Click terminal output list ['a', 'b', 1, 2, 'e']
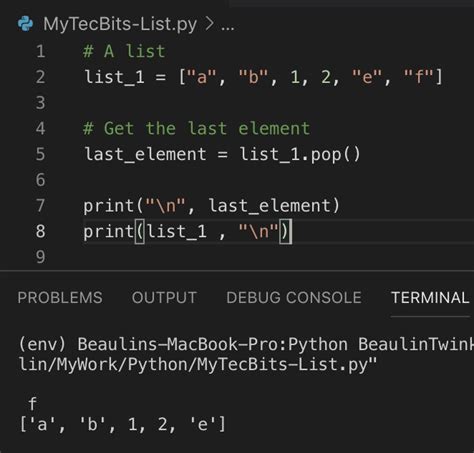474x453 pixels. tap(122, 424)
